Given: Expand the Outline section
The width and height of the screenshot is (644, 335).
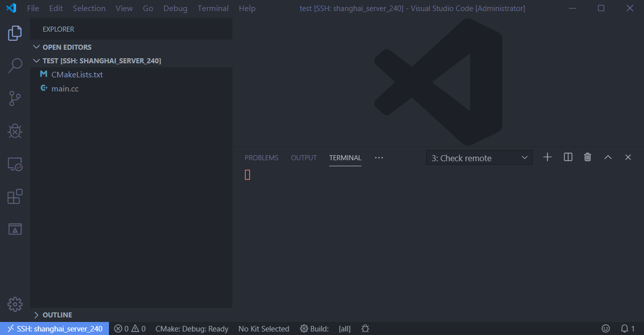Looking at the screenshot, I should 131,315.
